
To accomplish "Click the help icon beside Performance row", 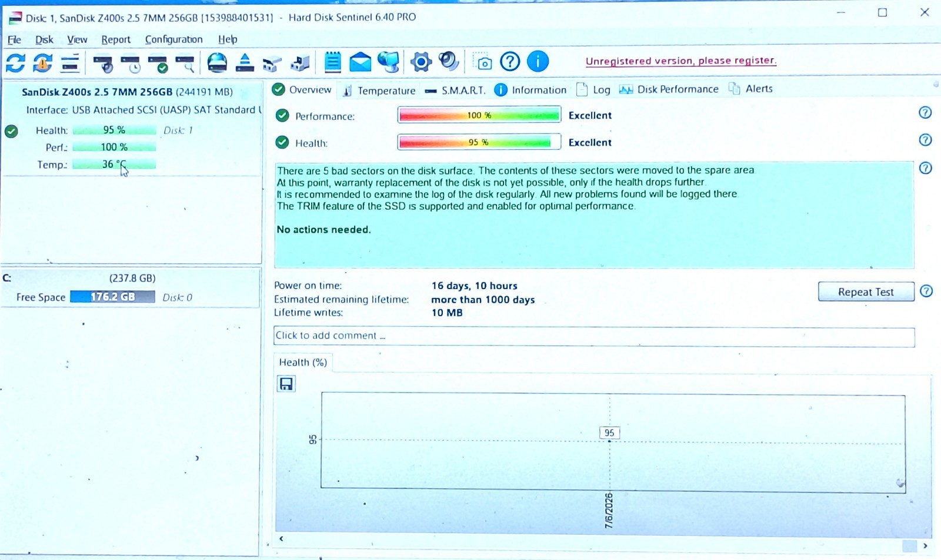I will point(925,112).
